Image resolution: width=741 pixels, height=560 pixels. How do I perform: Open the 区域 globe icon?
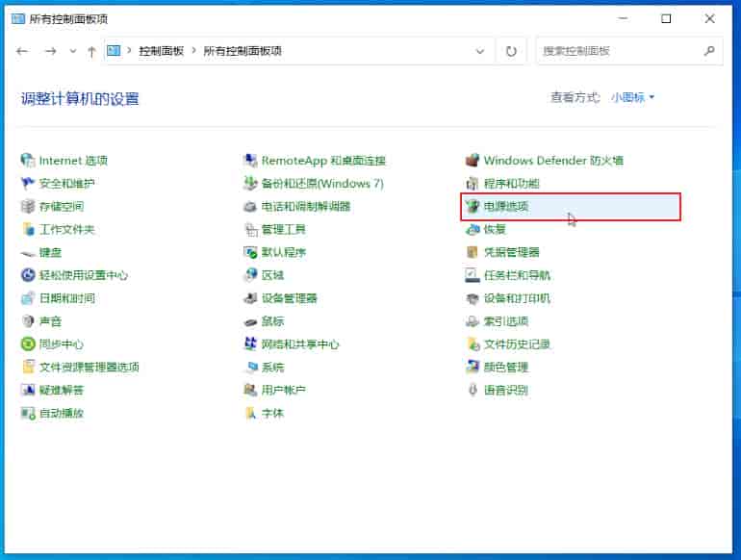250,275
